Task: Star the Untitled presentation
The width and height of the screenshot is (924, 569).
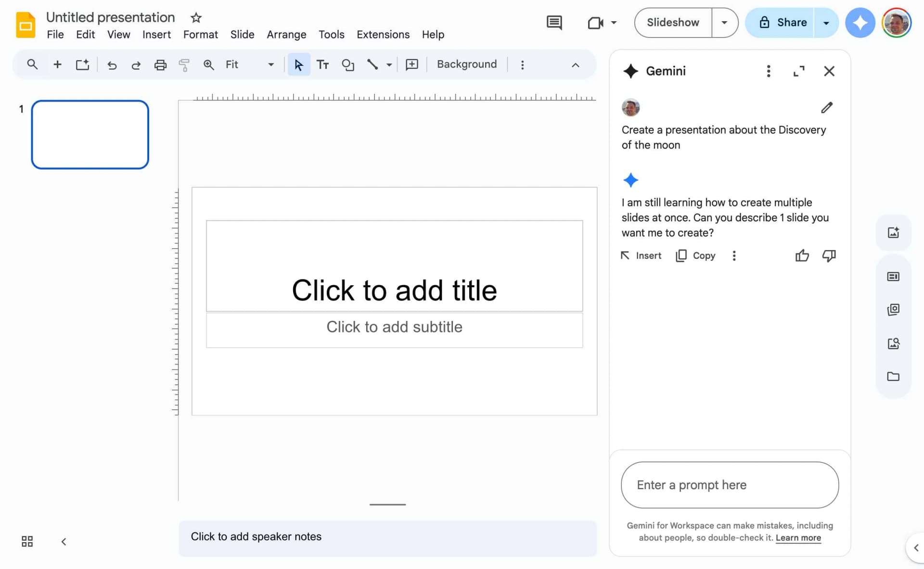Action: click(195, 18)
